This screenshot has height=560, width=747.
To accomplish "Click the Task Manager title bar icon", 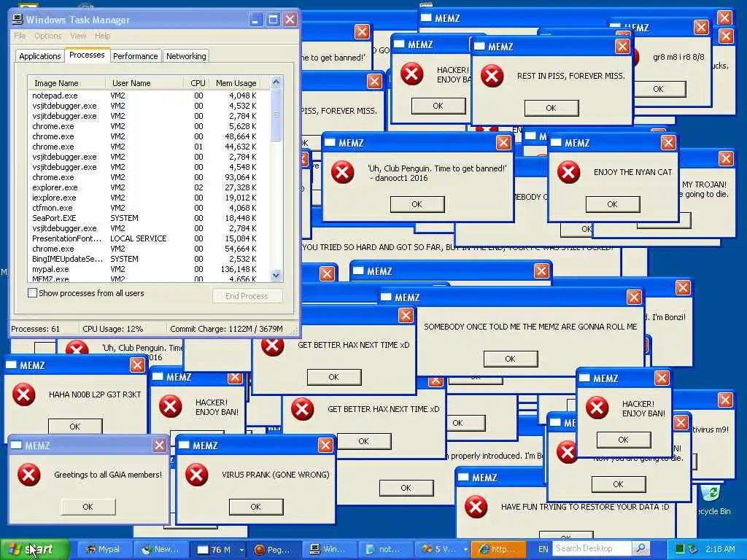I will (x=18, y=19).
